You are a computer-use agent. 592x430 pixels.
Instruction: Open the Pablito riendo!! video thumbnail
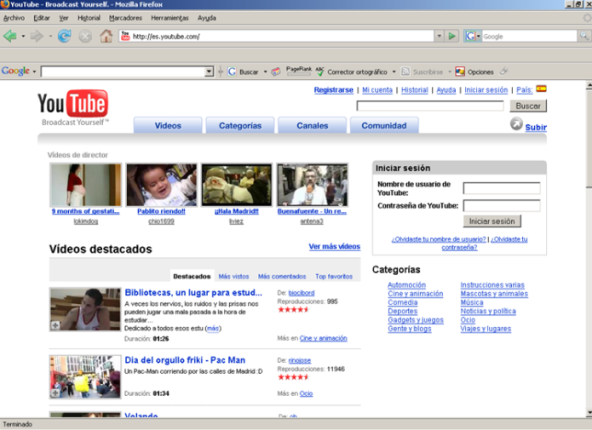pos(161,185)
